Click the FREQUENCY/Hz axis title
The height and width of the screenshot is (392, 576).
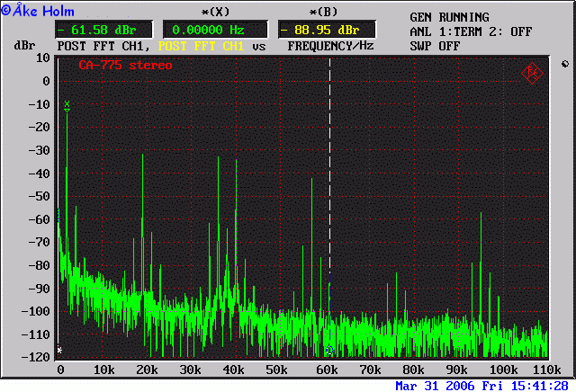click(x=330, y=46)
